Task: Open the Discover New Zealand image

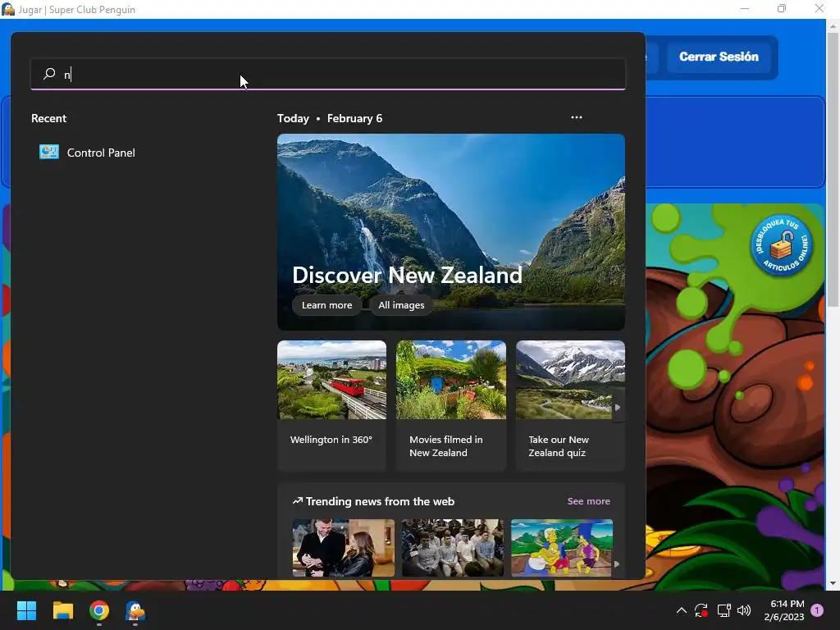Action: [x=451, y=231]
